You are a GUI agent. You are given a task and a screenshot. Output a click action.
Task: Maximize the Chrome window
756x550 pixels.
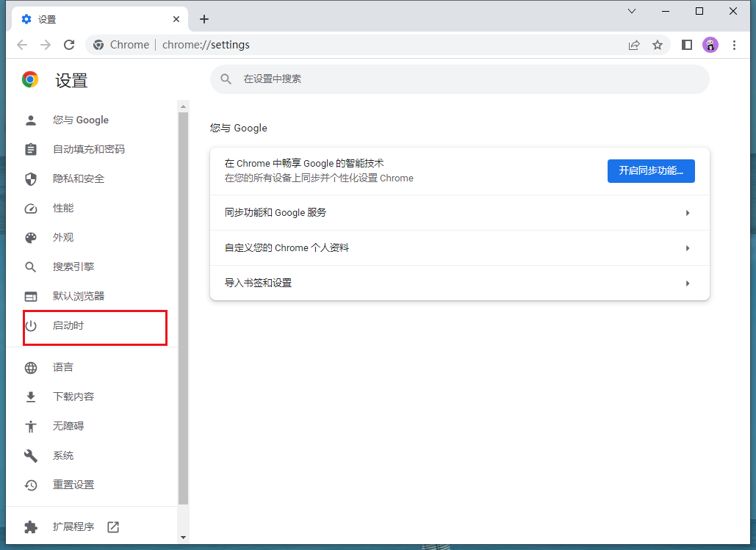pos(699,10)
